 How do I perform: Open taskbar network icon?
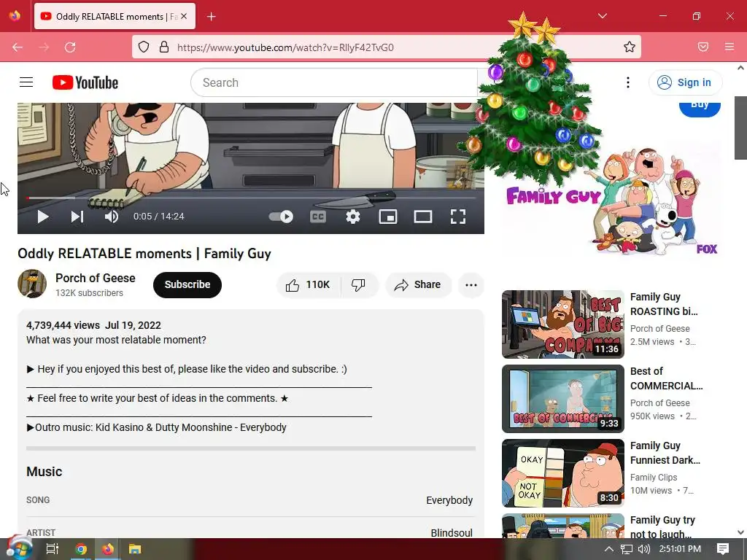(x=627, y=549)
